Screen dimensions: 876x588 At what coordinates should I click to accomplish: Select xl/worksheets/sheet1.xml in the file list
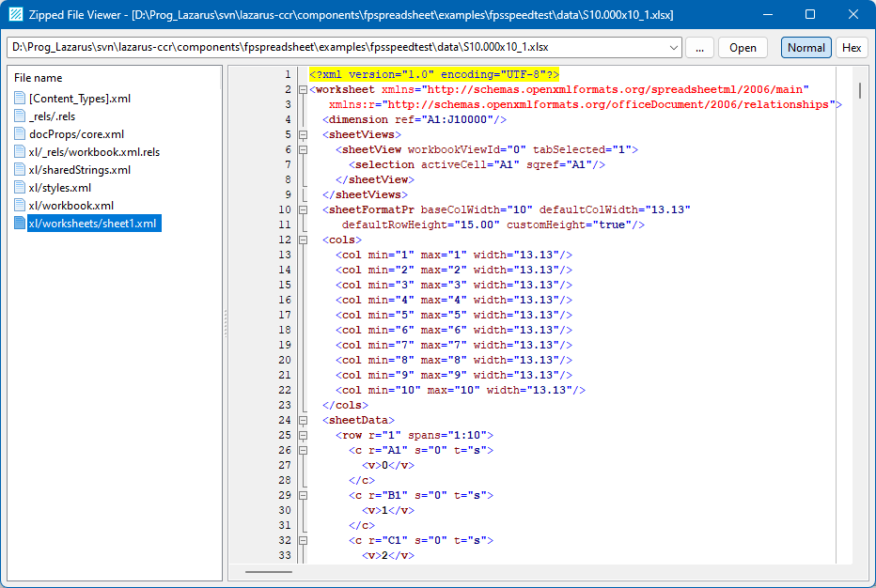[90, 223]
